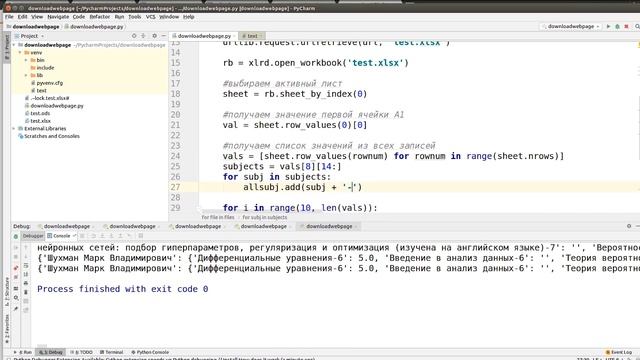Open the Debug tool window button
This screenshot has width=640, height=360.
51,352
